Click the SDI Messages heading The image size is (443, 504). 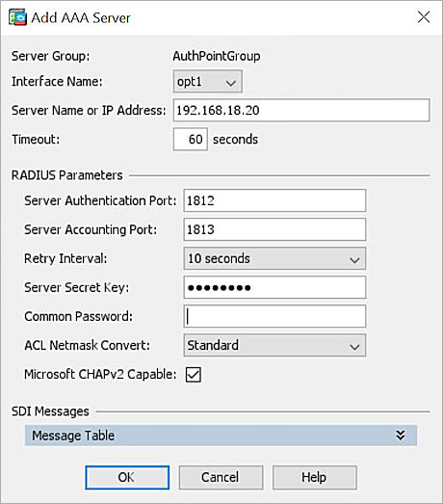point(50,411)
